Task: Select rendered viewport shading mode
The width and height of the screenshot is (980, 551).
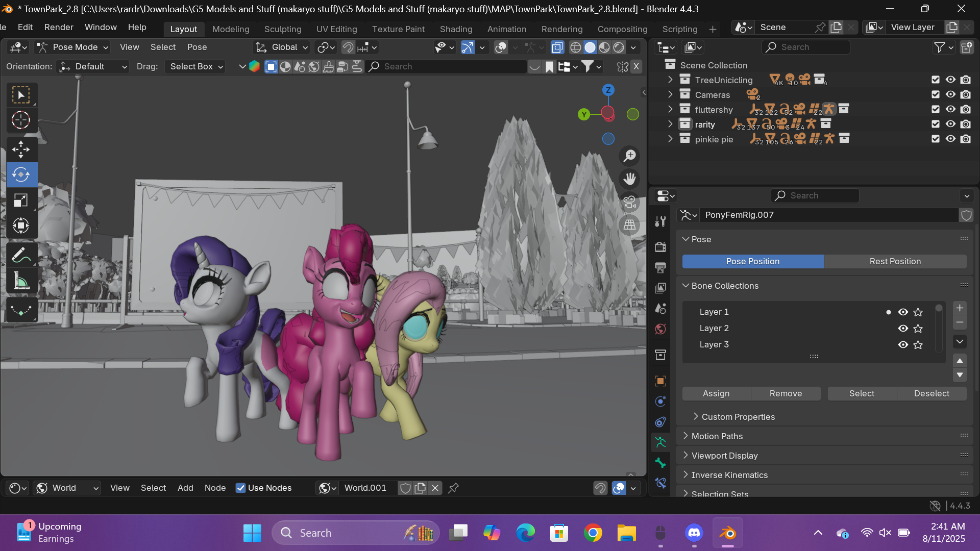Action: tap(619, 47)
